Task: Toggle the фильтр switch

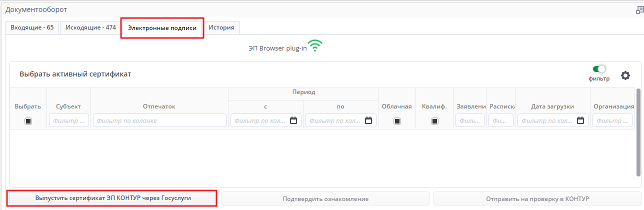Action: [599, 69]
